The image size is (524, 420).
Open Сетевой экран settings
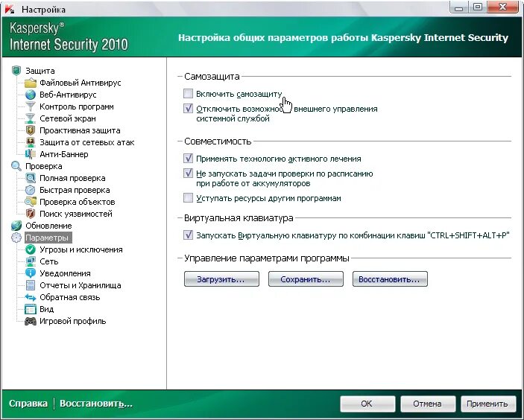pyautogui.click(x=68, y=118)
